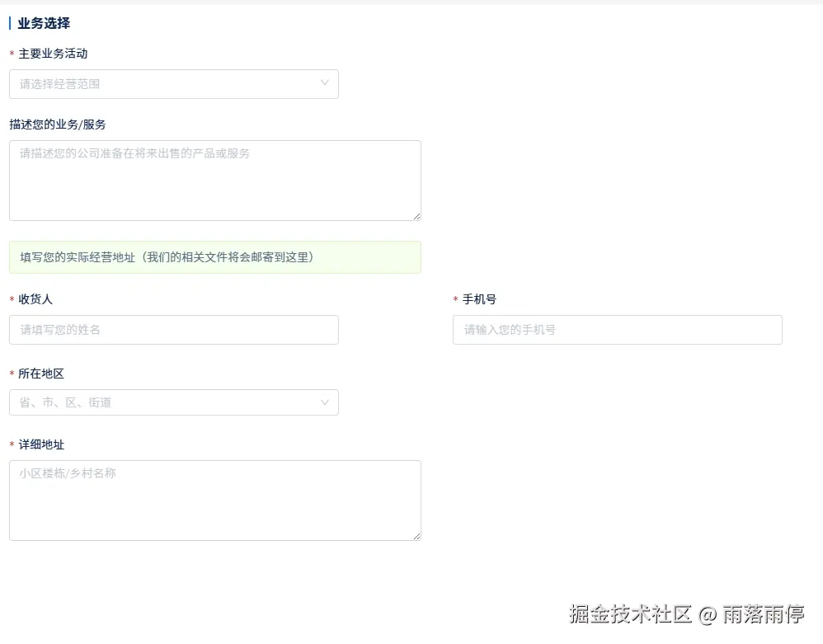Click the 收货人 name input field
823x644 pixels.
click(x=174, y=330)
